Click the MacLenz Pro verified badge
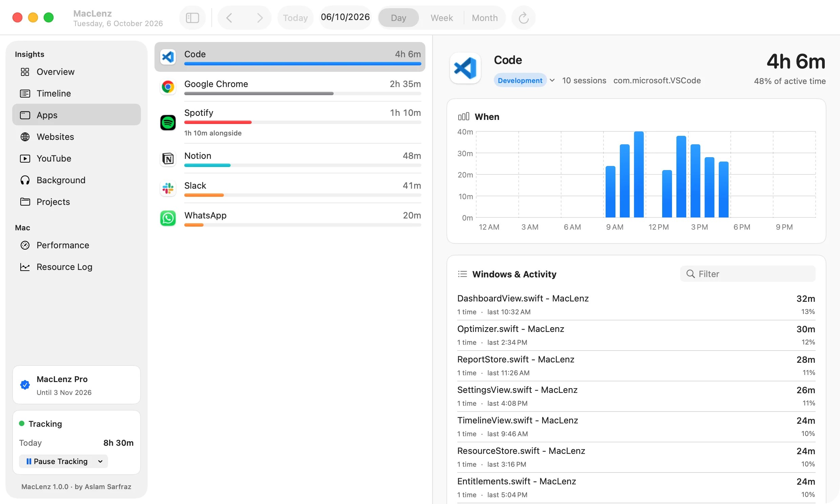This screenshot has height=504, width=840. click(25, 385)
